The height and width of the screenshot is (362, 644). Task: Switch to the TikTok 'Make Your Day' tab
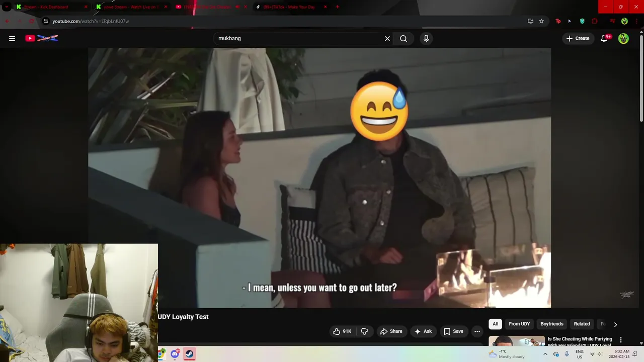(290, 7)
